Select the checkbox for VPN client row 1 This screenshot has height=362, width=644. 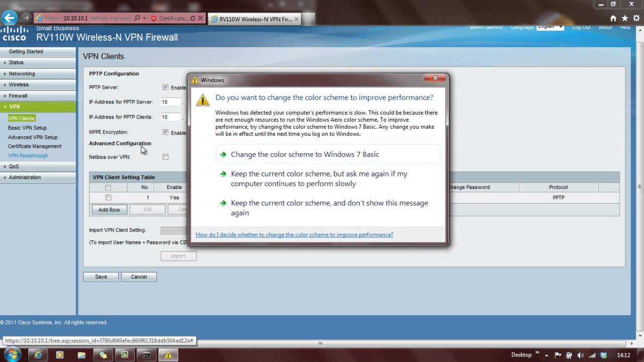pyautogui.click(x=108, y=198)
